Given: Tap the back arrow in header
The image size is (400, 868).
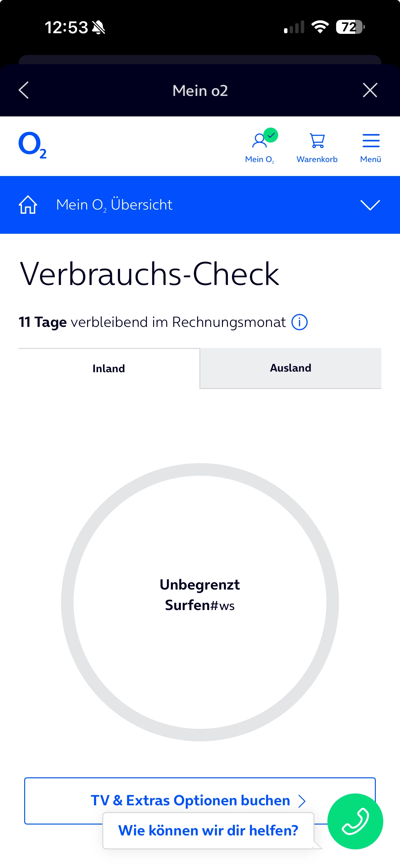Looking at the screenshot, I should 24,90.
